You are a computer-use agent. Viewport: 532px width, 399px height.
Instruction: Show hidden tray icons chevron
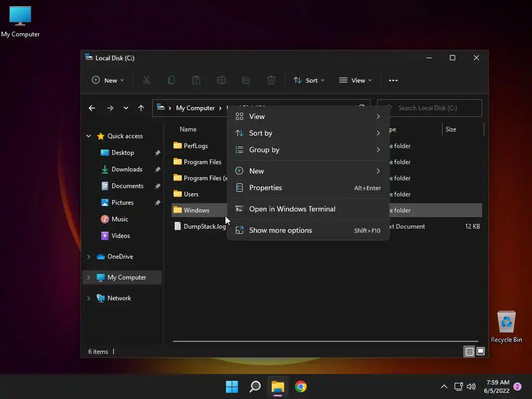(444, 387)
